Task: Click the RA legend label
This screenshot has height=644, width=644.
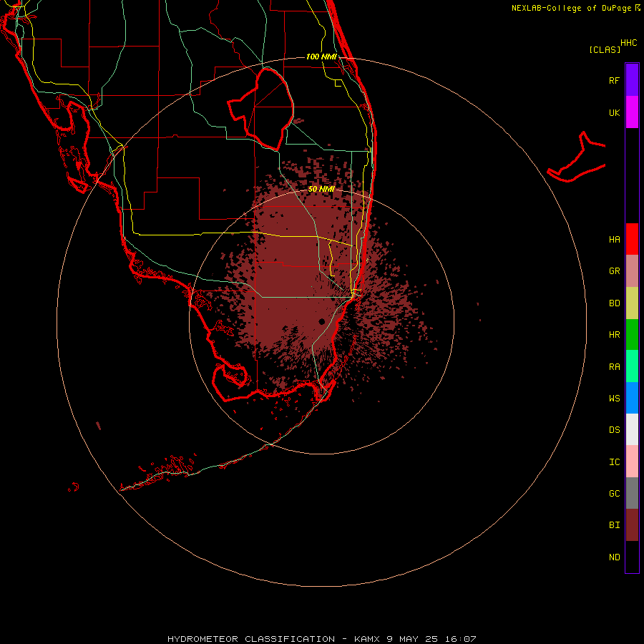Action: pos(614,367)
